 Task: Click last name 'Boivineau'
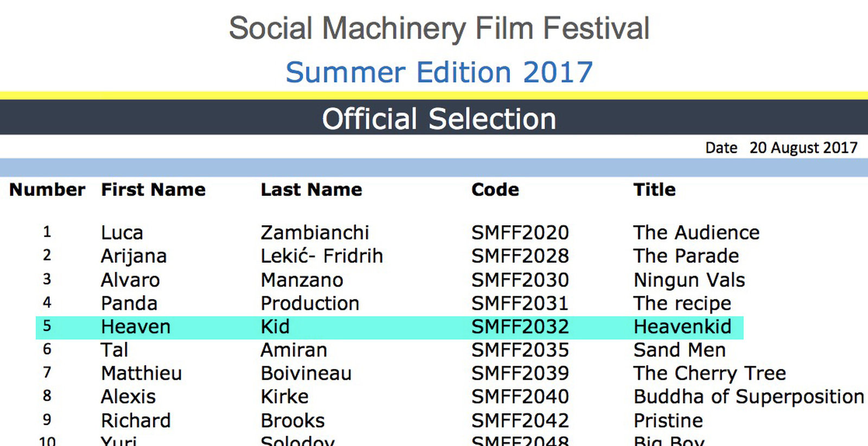click(x=306, y=373)
